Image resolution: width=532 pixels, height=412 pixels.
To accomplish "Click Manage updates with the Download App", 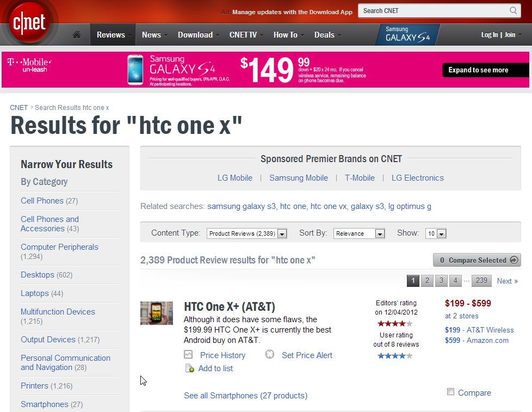I will click(293, 12).
